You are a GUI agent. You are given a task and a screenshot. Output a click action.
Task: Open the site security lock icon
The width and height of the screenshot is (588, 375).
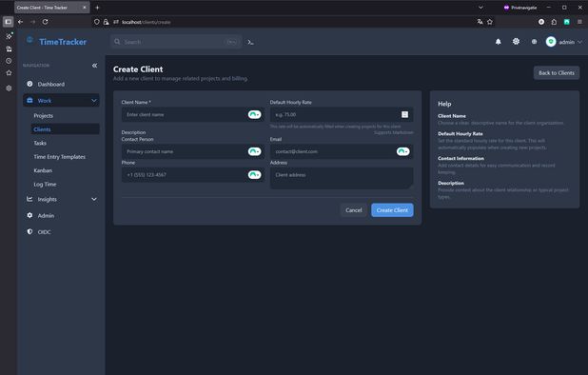coord(107,22)
